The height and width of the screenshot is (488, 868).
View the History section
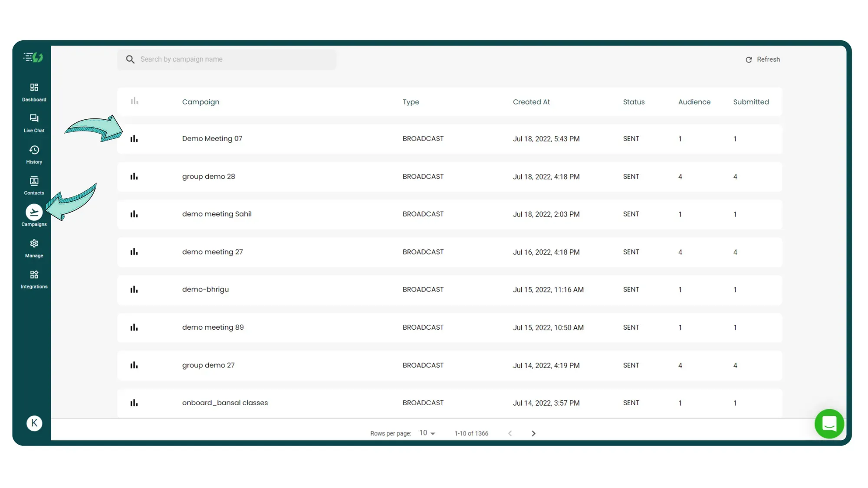(34, 154)
